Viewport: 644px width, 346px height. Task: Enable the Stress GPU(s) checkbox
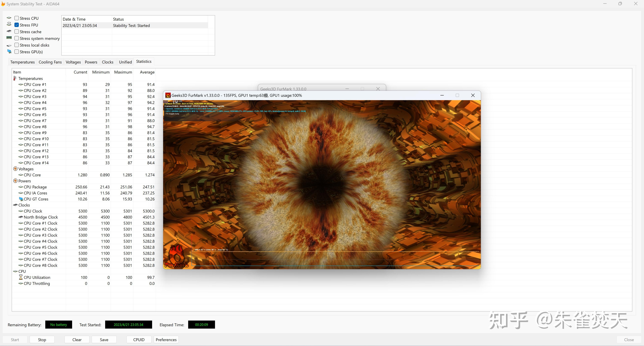17,52
